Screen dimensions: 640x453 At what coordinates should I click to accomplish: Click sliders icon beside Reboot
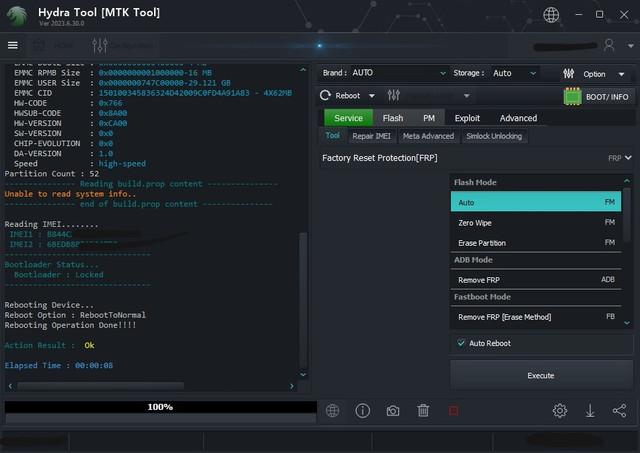393,95
